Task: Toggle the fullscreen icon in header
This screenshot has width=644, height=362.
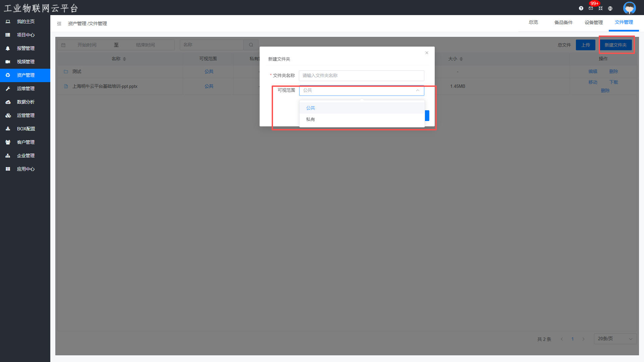Action: [600, 8]
